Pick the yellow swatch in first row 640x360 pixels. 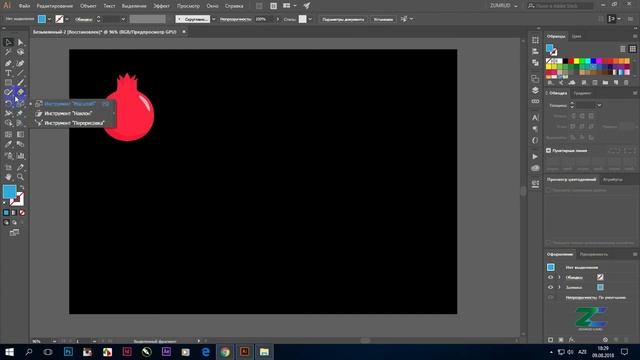[x=576, y=61]
